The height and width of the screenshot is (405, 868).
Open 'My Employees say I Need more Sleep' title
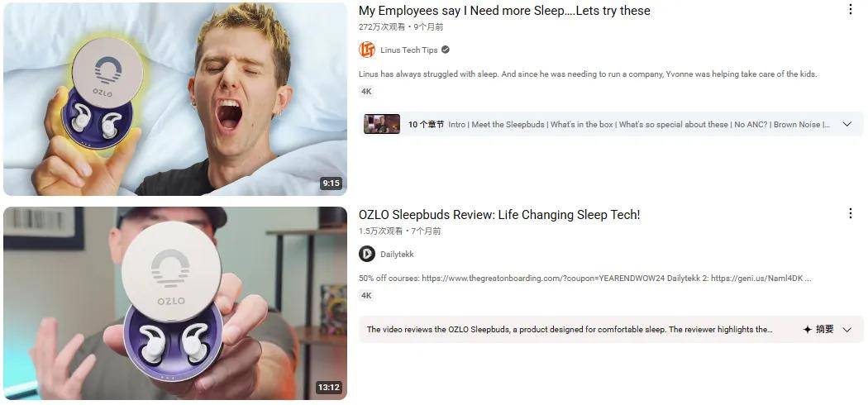(504, 11)
